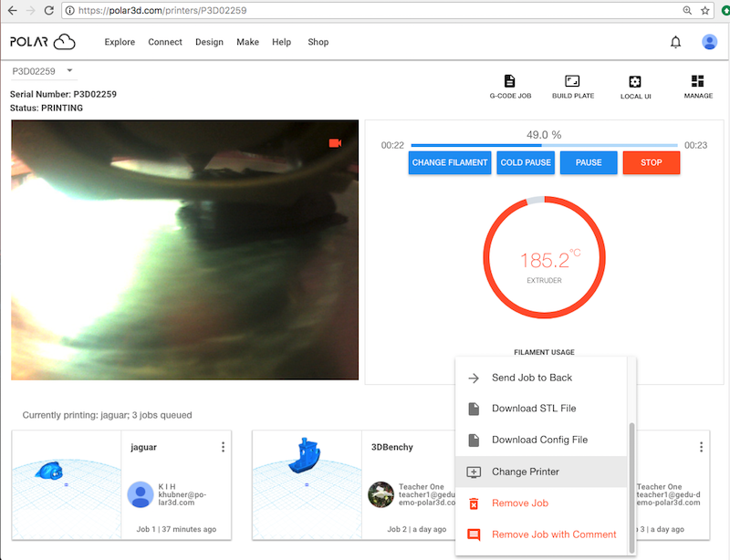The image size is (730, 560).
Task: Click the jaguar job title
Action: 143,447
